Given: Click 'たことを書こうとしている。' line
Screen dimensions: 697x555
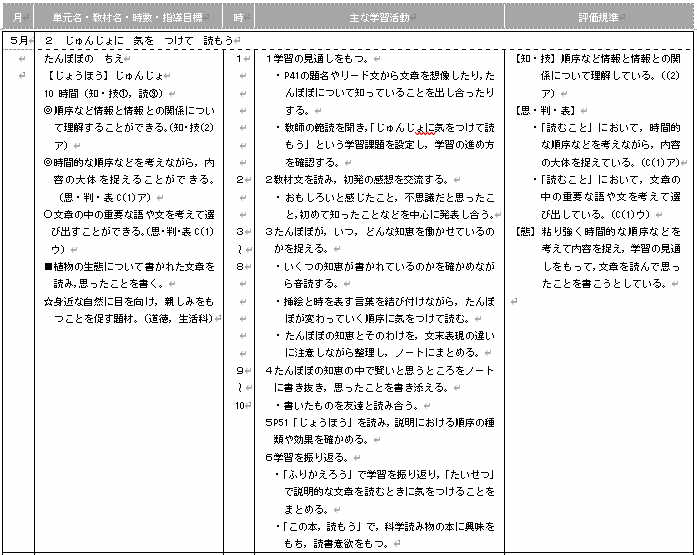Looking at the screenshot, I should point(604,283).
